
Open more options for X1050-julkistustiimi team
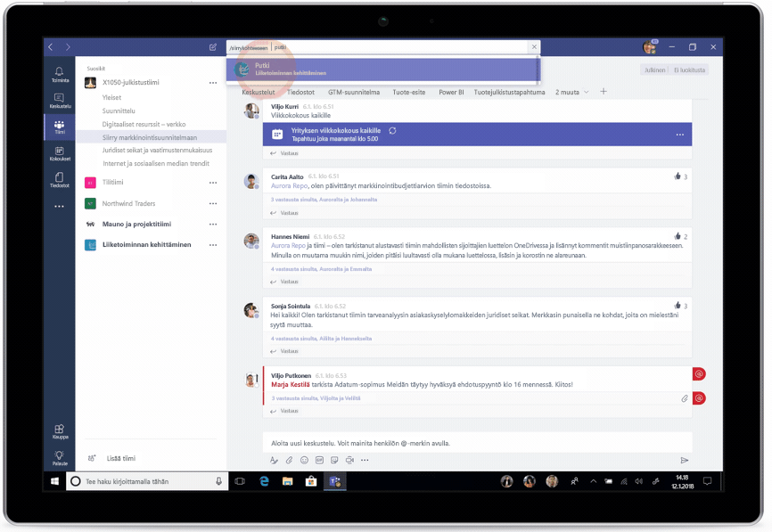tap(212, 83)
